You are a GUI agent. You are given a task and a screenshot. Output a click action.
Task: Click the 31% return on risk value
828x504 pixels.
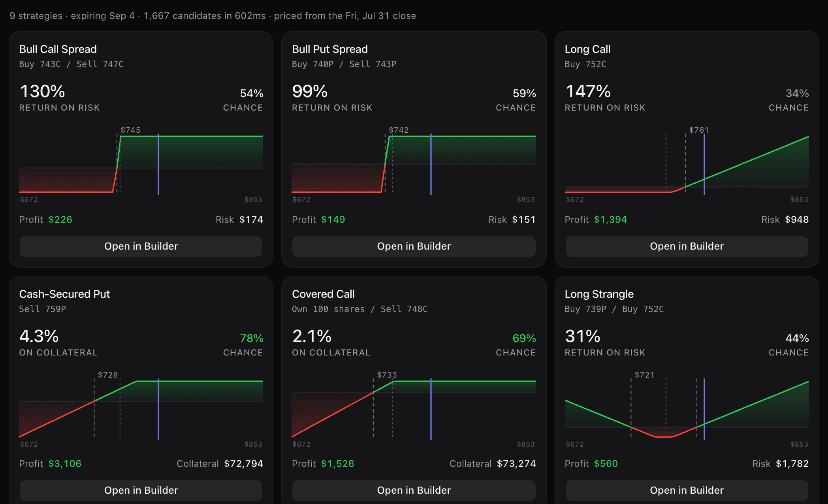point(583,336)
